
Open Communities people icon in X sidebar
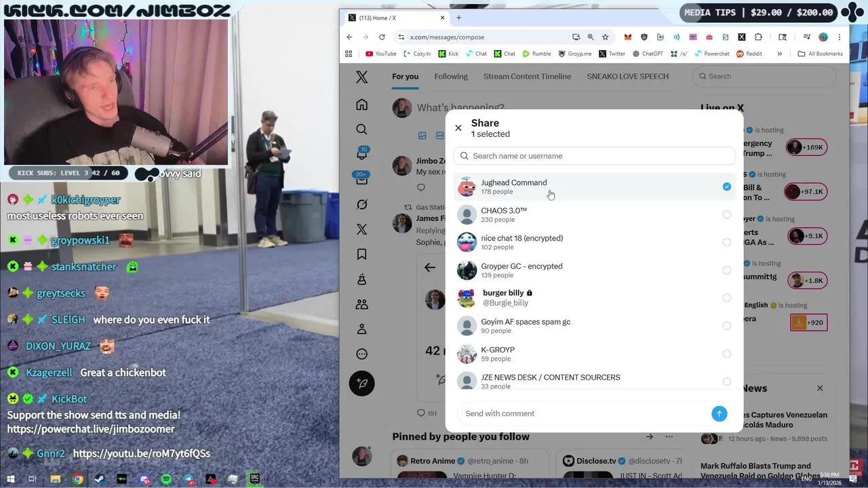click(x=361, y=304)
